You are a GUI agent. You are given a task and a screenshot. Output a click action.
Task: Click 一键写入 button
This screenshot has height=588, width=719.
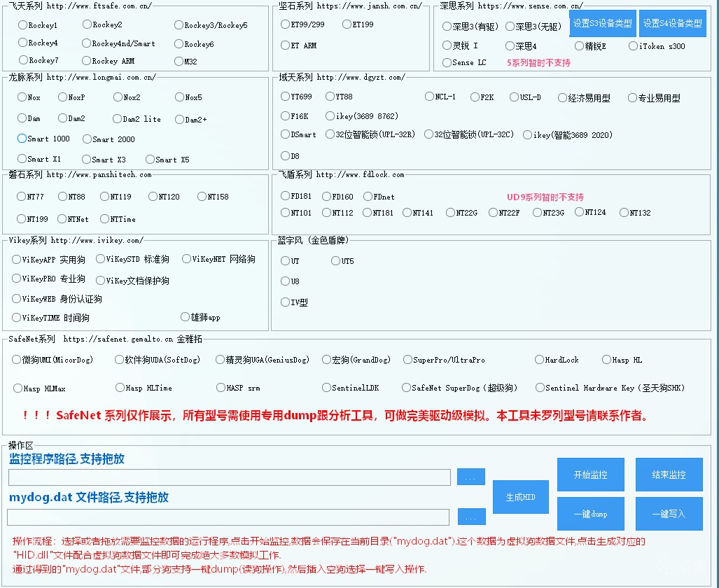(x=669, y=514)
